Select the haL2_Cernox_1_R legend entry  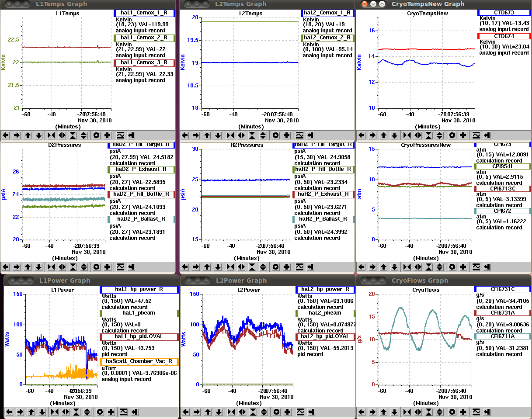[327, 13]
